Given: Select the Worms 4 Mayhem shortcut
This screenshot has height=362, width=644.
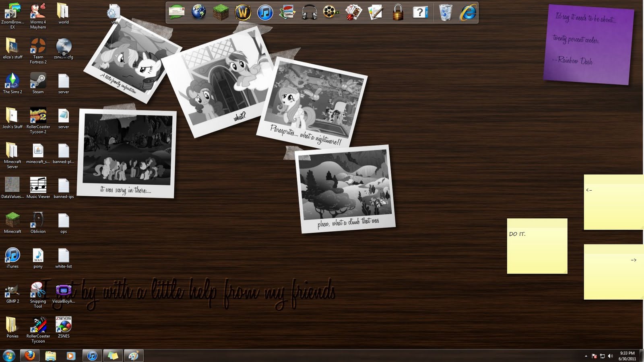Looking at the screenshot, I should tap(38, 16).
